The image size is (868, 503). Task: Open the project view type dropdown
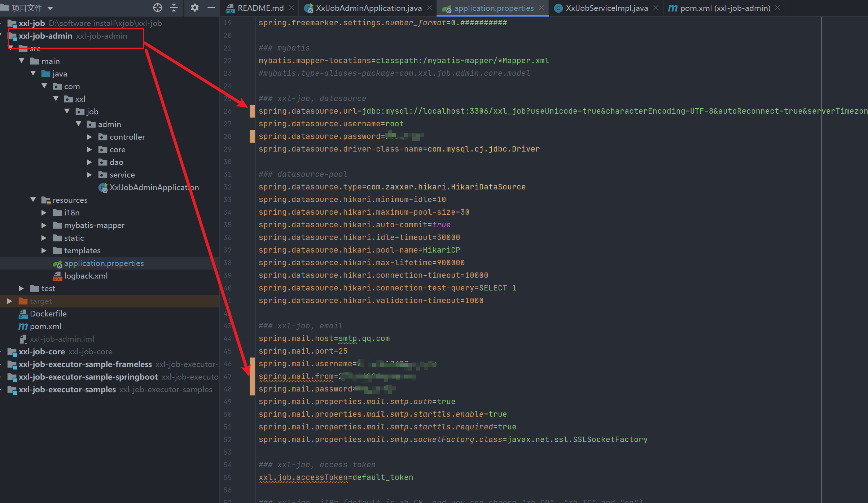pyautogui.click(x=50, y=8)
